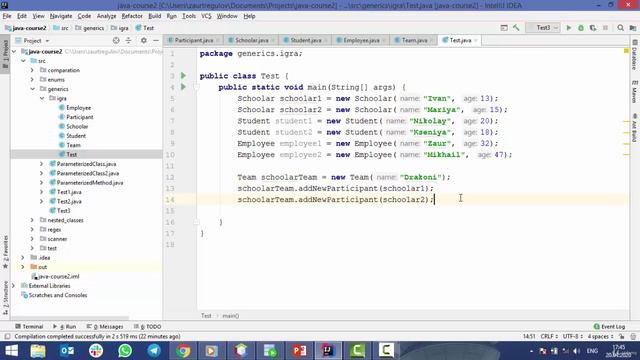Expand the out folder

point(23,267)
